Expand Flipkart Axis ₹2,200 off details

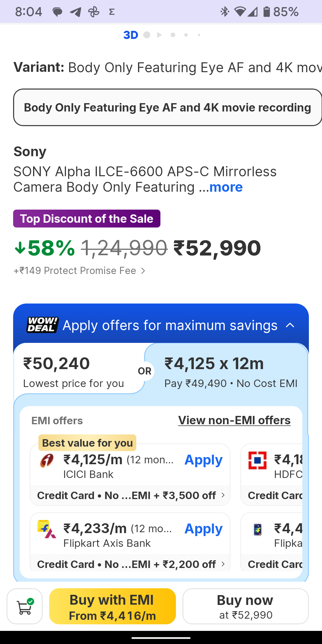click(223, 564)
